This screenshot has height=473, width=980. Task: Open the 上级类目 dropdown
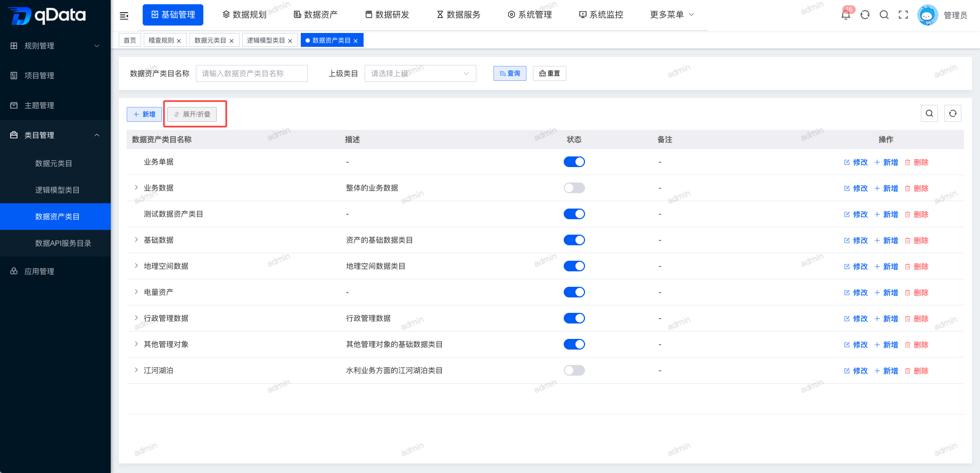tap(421, 73)
